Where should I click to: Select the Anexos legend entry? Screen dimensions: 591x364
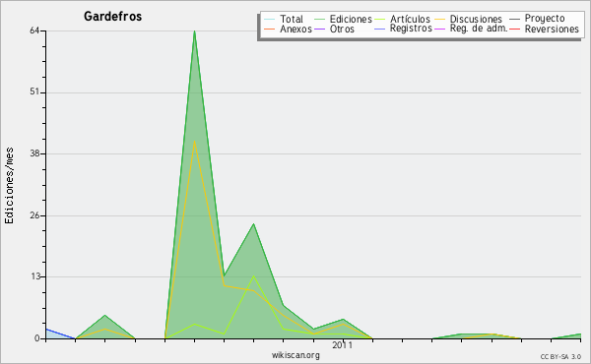[288, 29]
